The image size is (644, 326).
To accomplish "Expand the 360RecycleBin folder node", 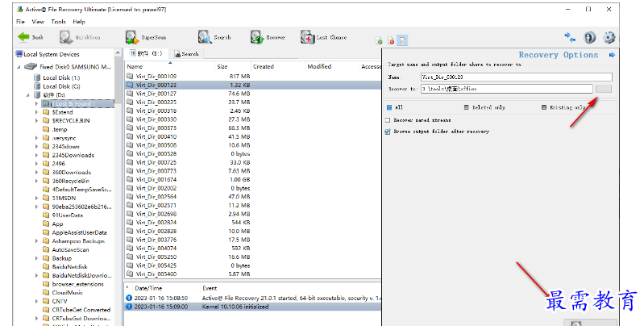I will pos(36,181).
